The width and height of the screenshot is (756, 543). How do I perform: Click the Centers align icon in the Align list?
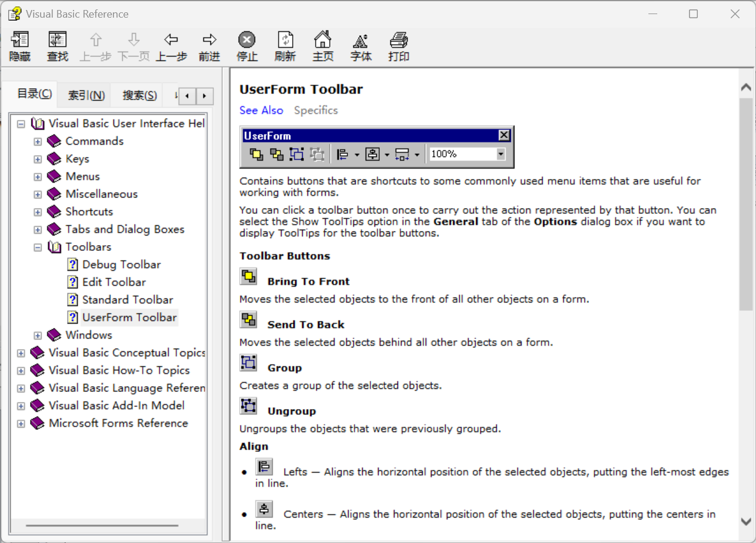tap(265, 509)
